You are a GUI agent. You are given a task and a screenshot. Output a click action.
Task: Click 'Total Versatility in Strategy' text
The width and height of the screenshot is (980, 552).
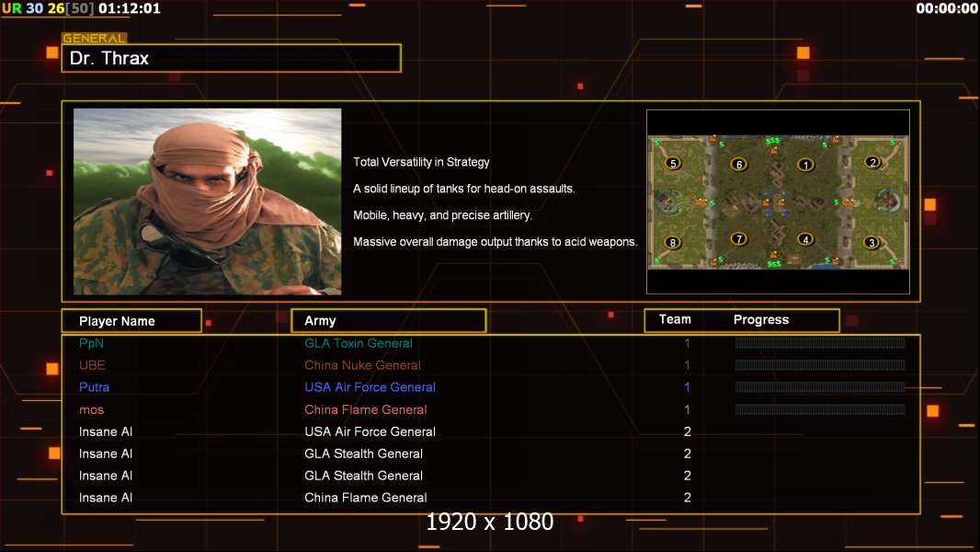point(421,162)
